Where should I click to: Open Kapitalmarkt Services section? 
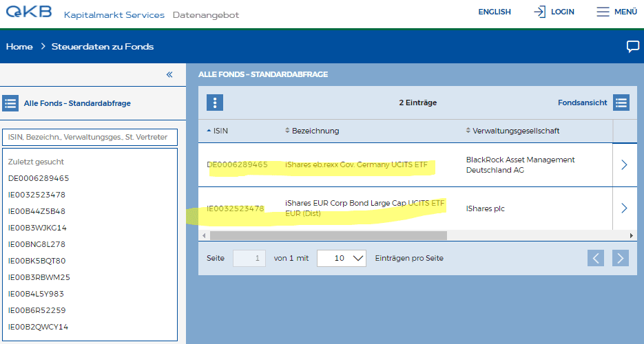[x=114, y=15]
